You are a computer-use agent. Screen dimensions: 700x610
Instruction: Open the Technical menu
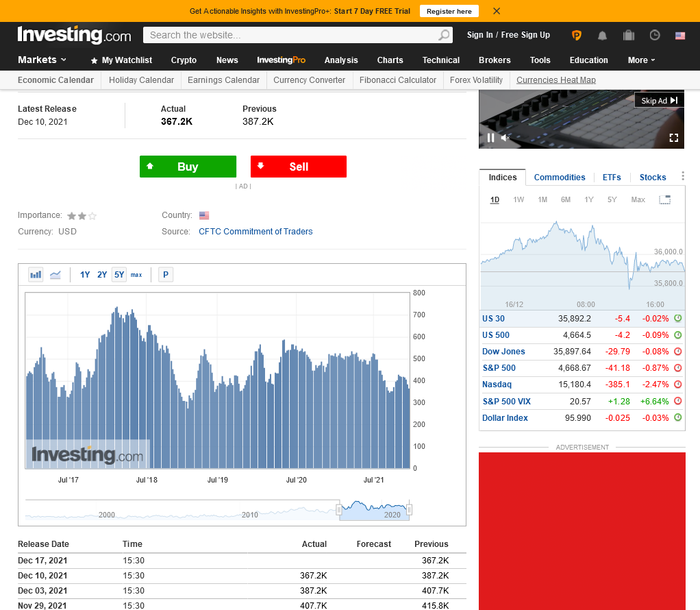tap(441, 60)
